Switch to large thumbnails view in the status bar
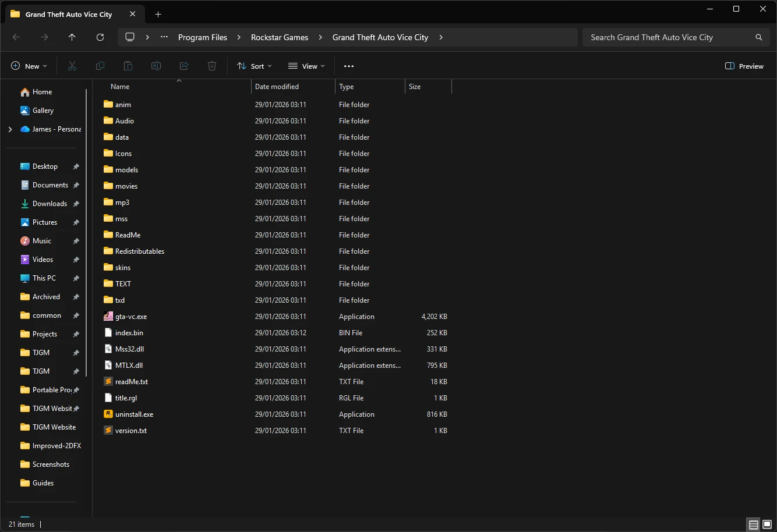The height and width of the screenshot is (532, 777). (x=767, y=524)
